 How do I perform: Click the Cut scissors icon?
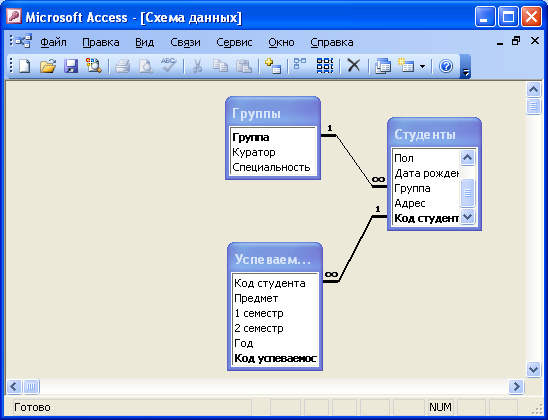tap(197, 66)
